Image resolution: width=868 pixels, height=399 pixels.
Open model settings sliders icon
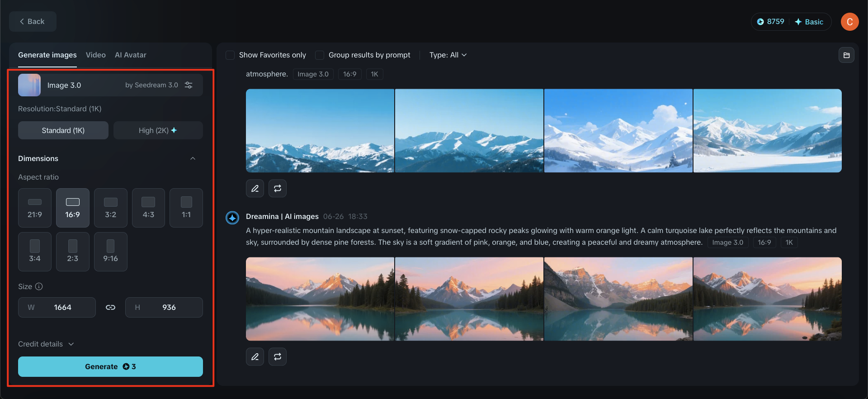pyautogui.click(x=189, y=85)
